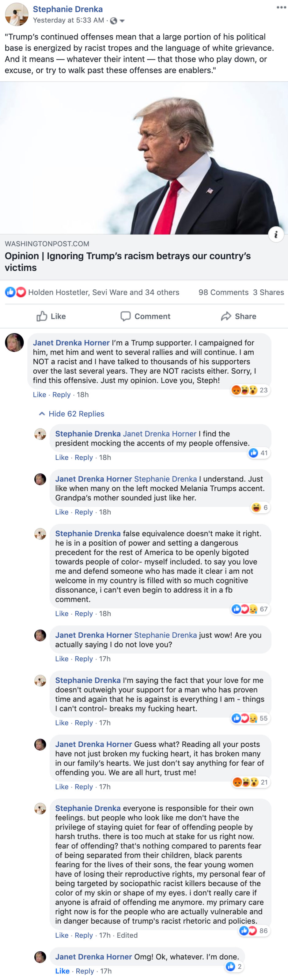View who reacted: Holden Hostetler and others

[x=104, y=292]
